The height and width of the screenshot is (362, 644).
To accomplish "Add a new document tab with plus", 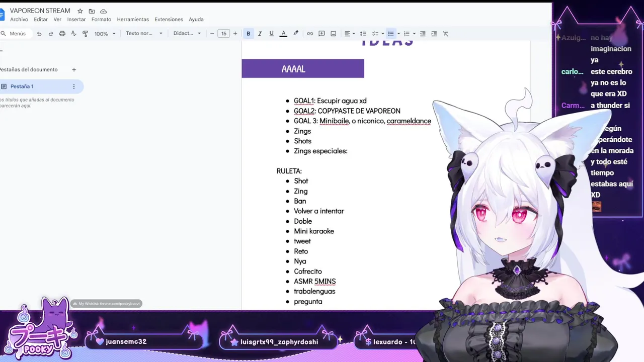I will (x=74, y=70).
